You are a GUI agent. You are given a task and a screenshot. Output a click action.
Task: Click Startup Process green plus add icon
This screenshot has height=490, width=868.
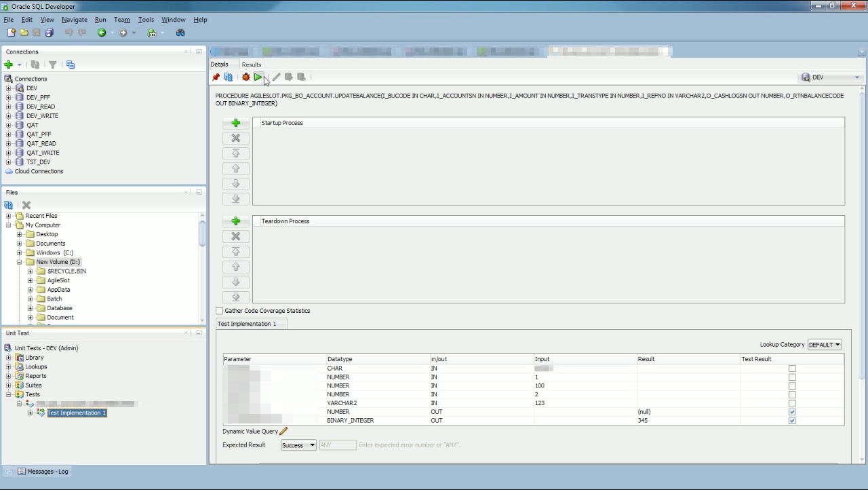pyautogui.click(x=236, y=123)
